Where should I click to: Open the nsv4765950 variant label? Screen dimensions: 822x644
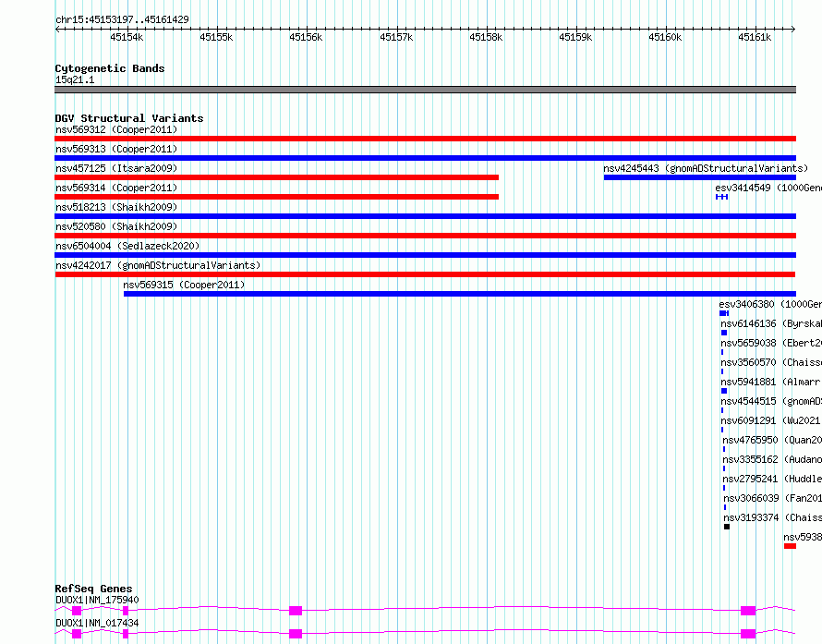(x=772, y=440)
